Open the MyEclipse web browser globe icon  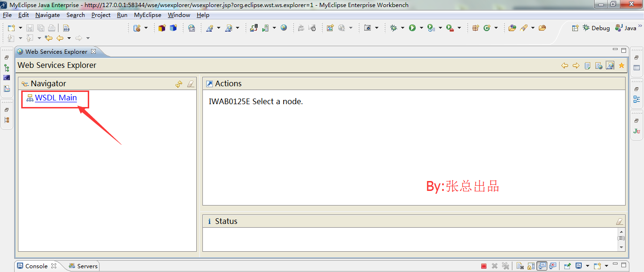click(284, 28)
